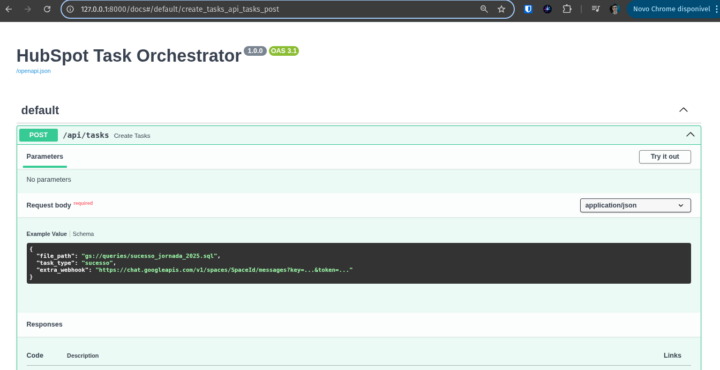
Task: Click the HubSpot Task Orchestrator title
Action: point(129,56)
